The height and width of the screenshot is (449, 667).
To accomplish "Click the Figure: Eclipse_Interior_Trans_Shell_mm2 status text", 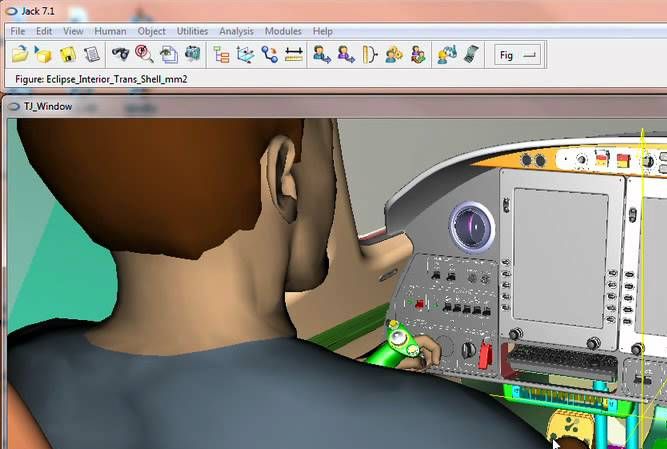I will point(101,80).
